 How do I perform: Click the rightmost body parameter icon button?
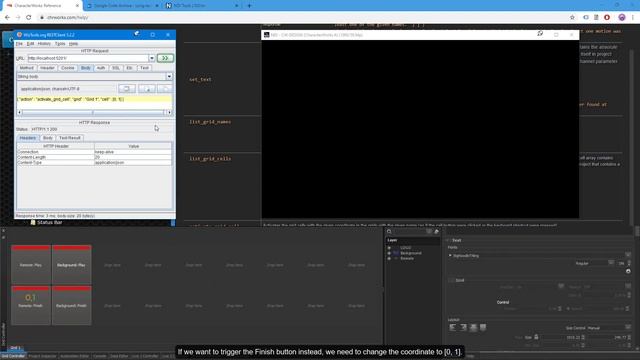pyautogui.click(x=165, y=89)
